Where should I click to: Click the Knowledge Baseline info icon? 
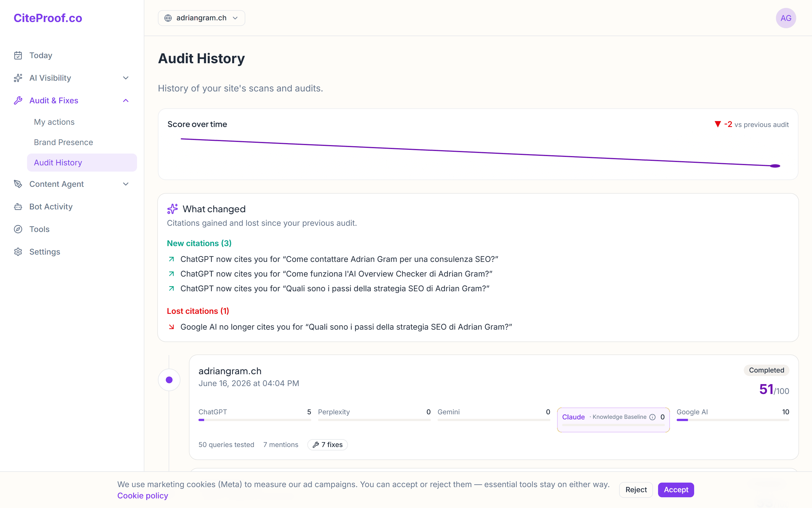(x=652, y=417)
